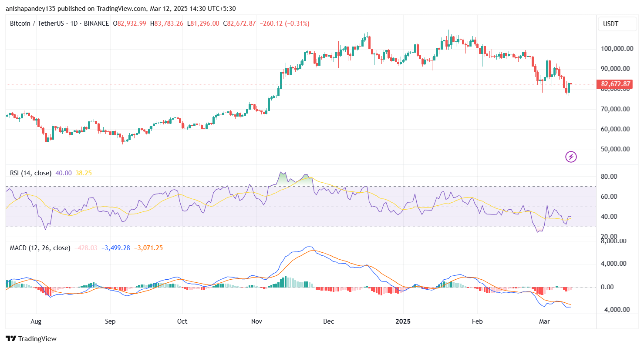Expand the RSI (14, close) indicator legend
Screen dimensions: 644x348
pyautogui.click(x=30, y=173)
